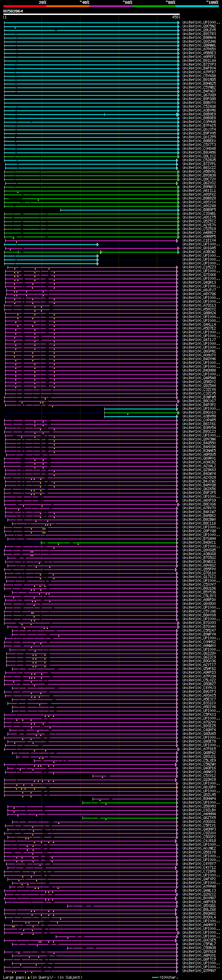
Task: Select the UniRef100_C3SAB1 label
Action: (x=199, y=213)
